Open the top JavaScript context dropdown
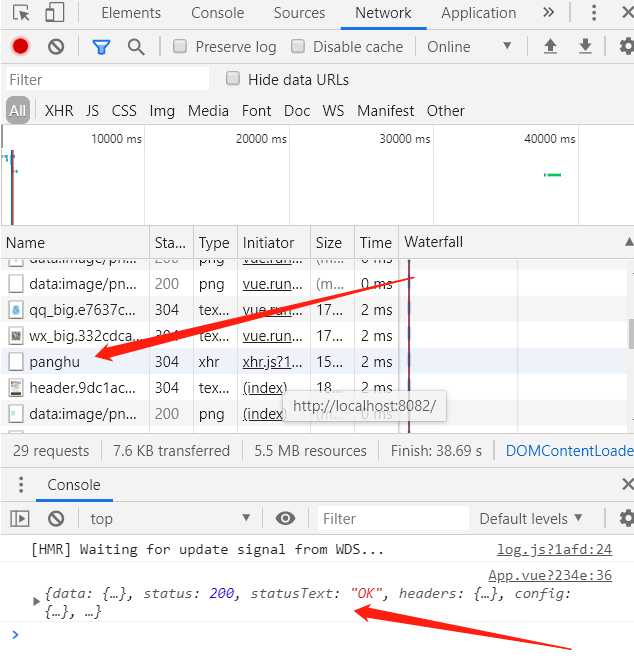 169,518
